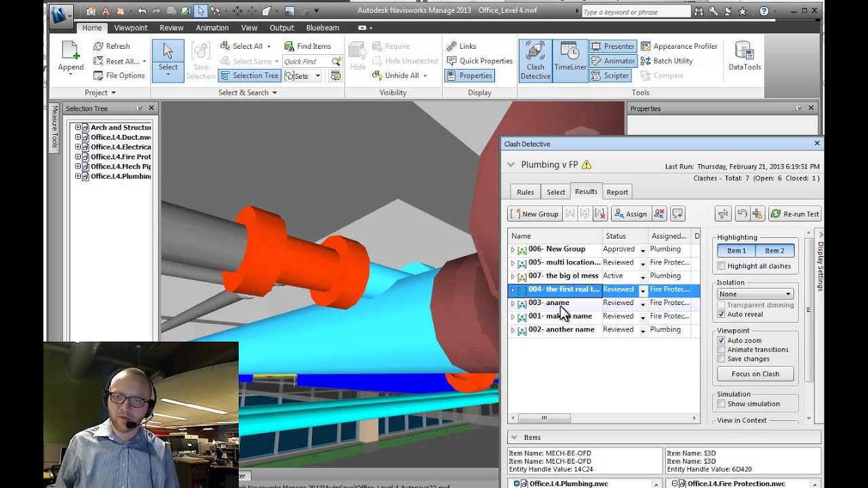
Task: Uncheck the Auto zoom checkbox
Action: pos(722,340)
